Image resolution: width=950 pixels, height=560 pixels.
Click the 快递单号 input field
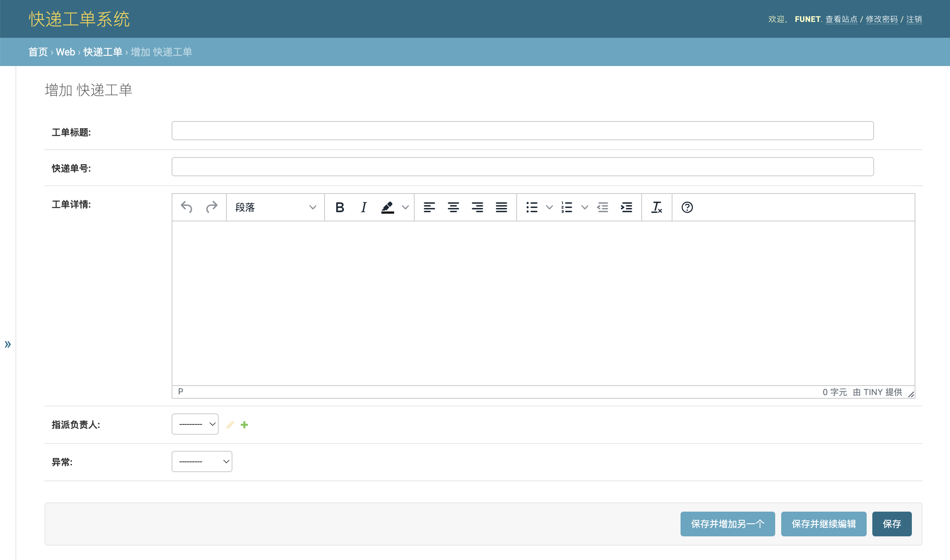523,167
